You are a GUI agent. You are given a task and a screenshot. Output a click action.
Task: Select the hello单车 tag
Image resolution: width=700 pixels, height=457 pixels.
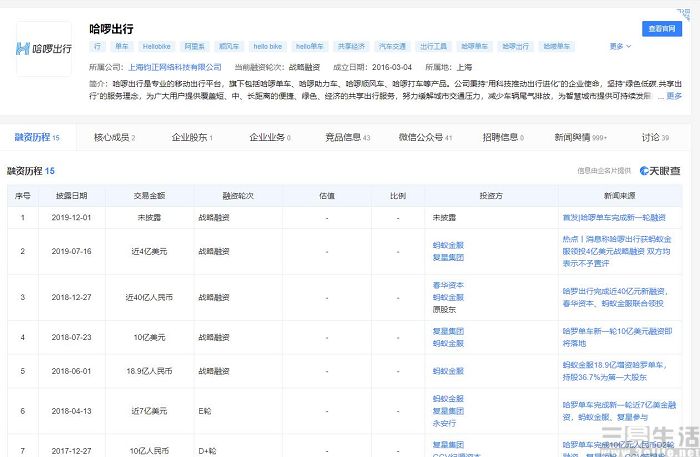(309, 46)
